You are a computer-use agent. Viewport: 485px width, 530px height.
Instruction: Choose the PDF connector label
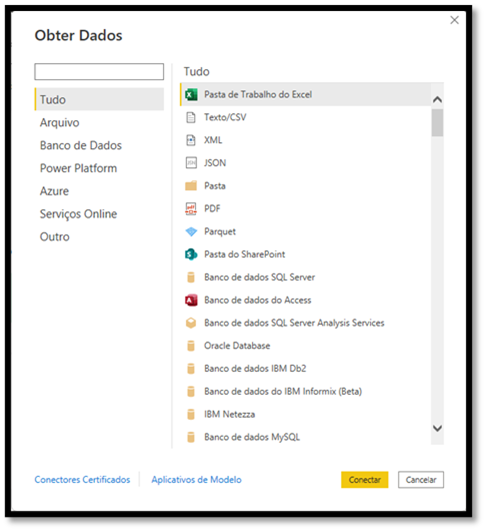click(212, 209)
